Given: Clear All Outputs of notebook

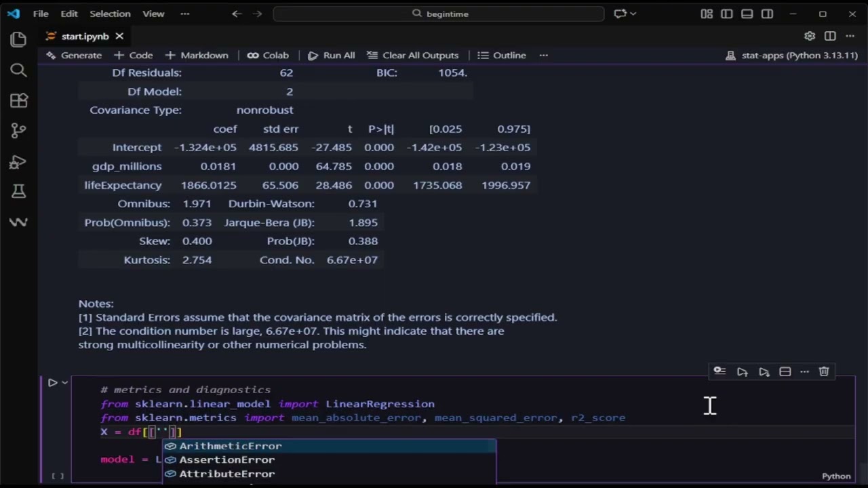Looking at the screenshot, I should (x=412, y=55).
